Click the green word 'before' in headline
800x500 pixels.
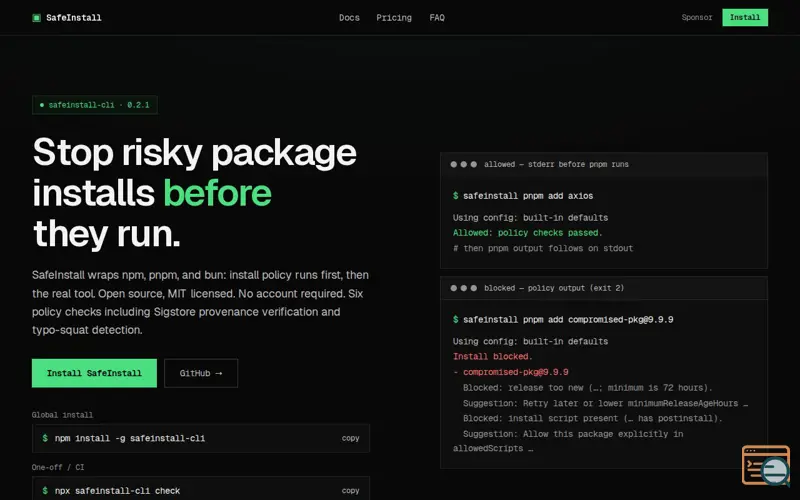click(217, 193)
